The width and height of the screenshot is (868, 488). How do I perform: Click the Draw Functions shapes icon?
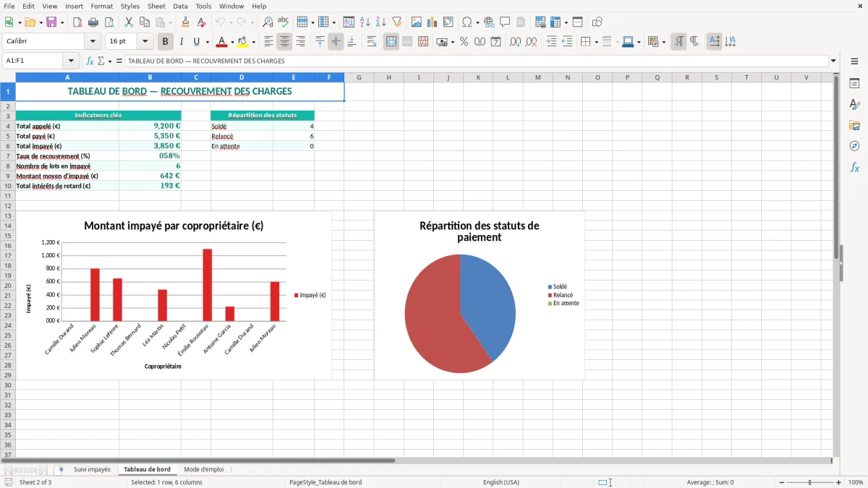[x=597, y=22]
